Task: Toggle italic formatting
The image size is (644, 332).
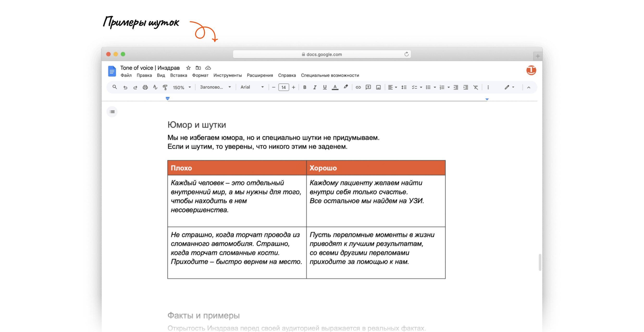Action: (315, 87)
